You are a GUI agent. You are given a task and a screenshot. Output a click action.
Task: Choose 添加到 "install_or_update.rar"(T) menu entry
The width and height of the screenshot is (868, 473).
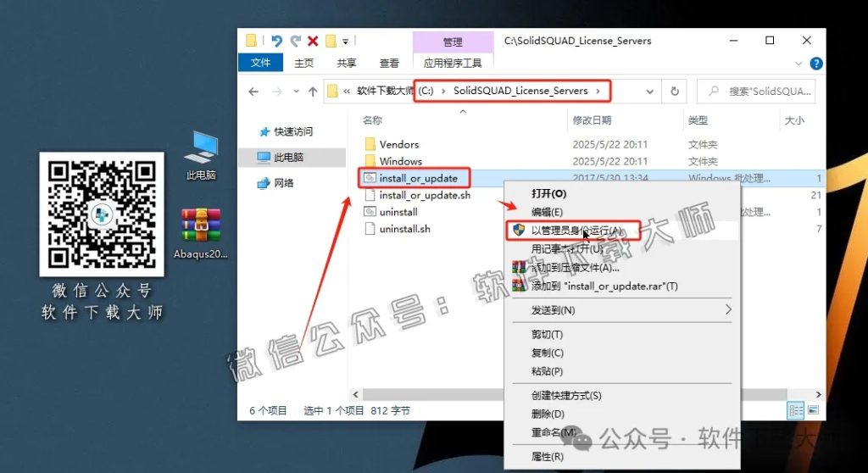click(x=623, y=287)
